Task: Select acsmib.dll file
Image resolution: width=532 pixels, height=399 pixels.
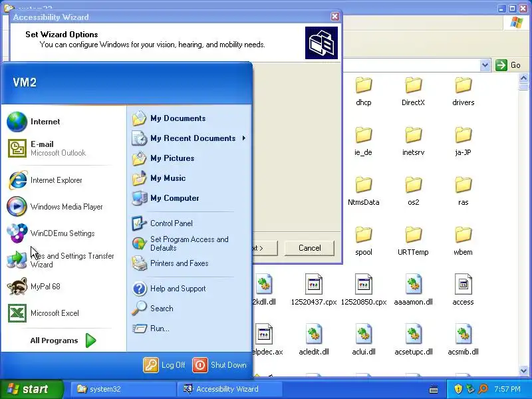Action: (463, 339)
